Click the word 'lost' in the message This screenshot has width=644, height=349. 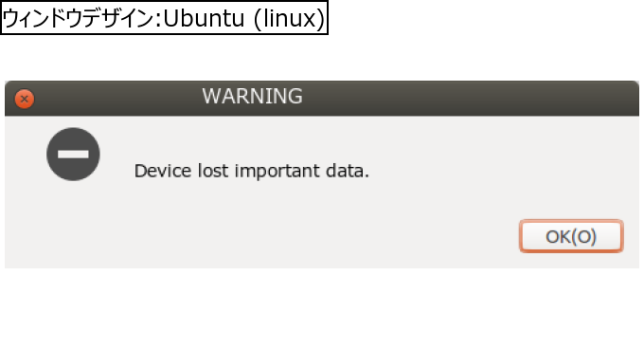(x=213, y=171)
